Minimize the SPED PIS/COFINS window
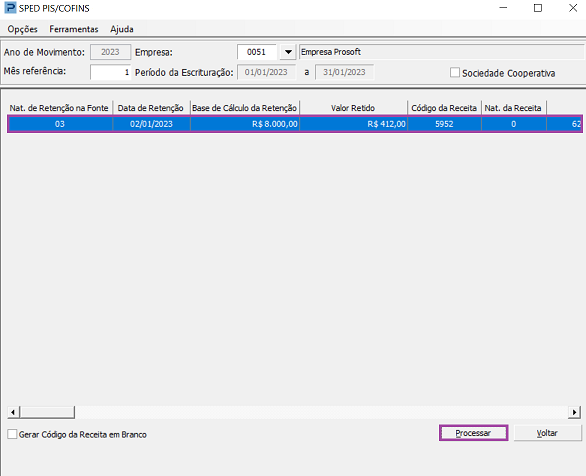The image size is (586, 476). [503, 8]
